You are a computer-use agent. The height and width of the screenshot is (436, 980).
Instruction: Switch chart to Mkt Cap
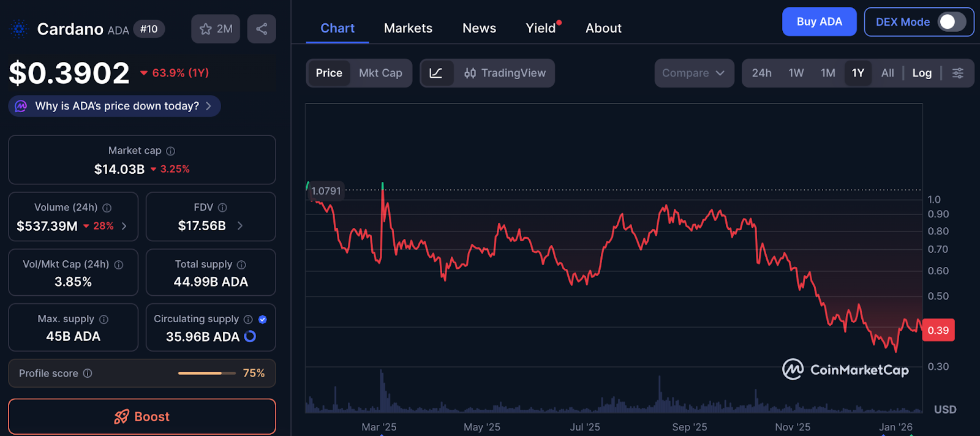point(380,73)
